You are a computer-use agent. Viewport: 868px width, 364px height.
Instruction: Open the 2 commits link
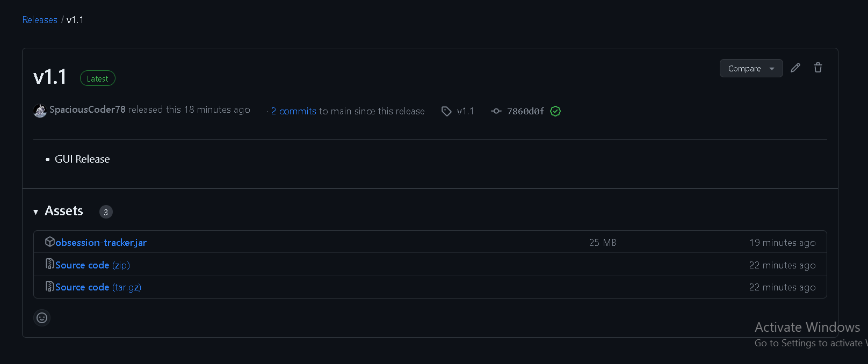[x=293, y=111]
